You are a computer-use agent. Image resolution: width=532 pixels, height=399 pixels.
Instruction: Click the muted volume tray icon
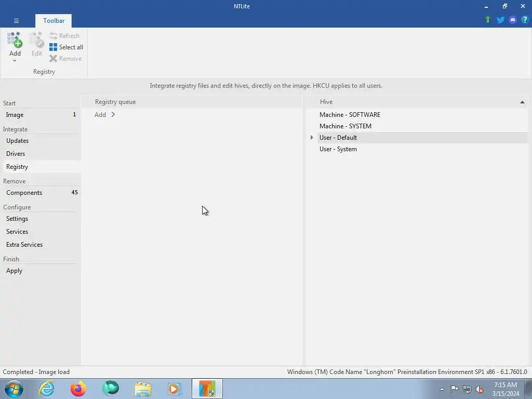tap(480, 389)
